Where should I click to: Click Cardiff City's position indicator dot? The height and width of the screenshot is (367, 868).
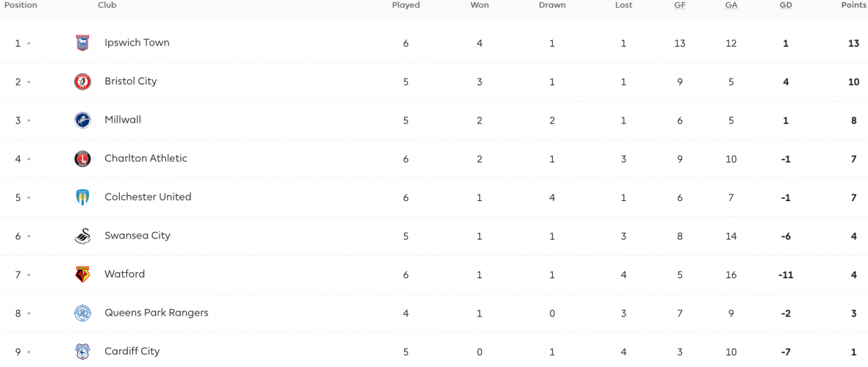point(28,352)
